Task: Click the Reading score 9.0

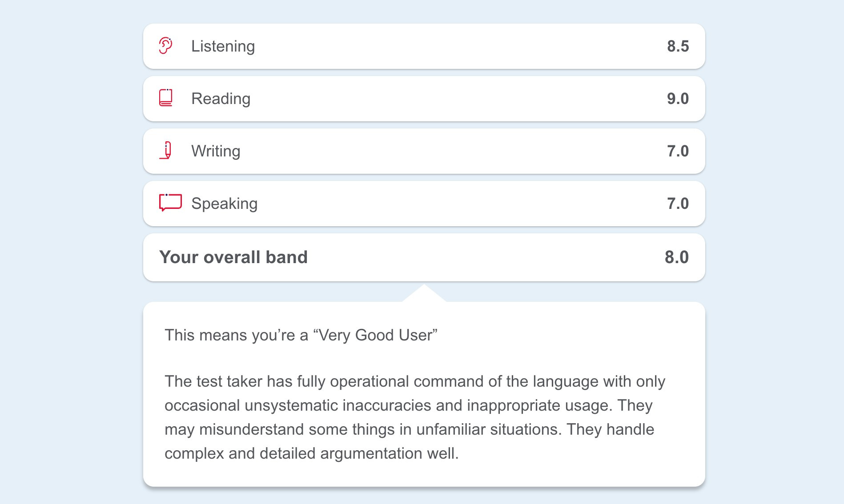Action: (x=678, y=99)
